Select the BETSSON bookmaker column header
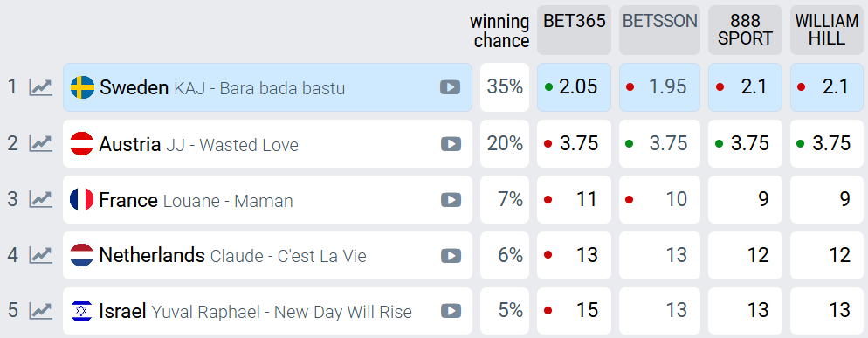Image resolution: width=868 pixels, height=338 pixels. click(660, 31)
